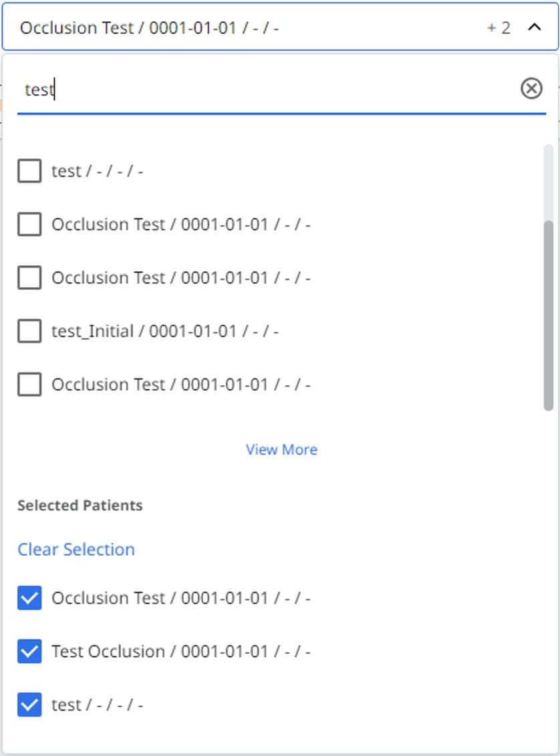Clear the search text with the X icon
The height and width of the screenshot is (756, 560).
click(x=531, y=89)
